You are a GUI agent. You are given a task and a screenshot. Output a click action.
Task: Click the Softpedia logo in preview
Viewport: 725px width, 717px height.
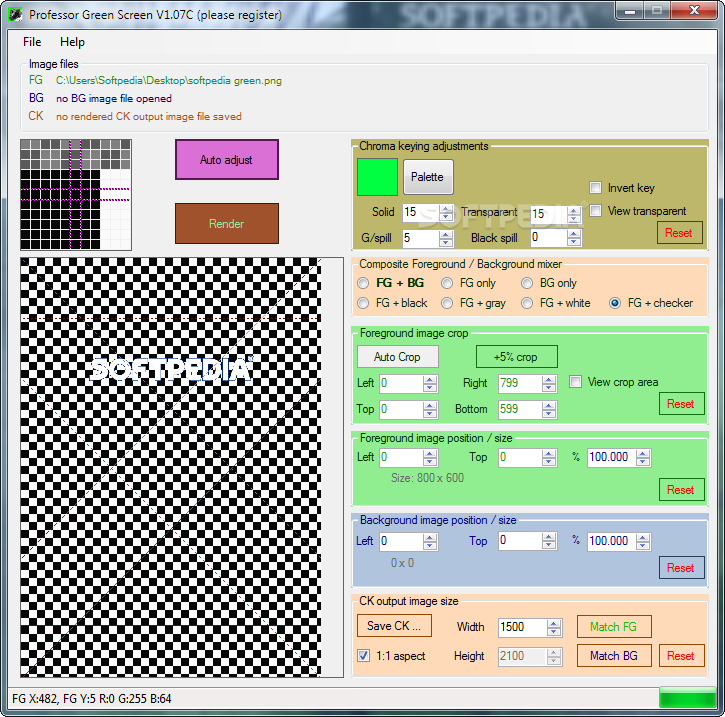click(x=171, y=369)
